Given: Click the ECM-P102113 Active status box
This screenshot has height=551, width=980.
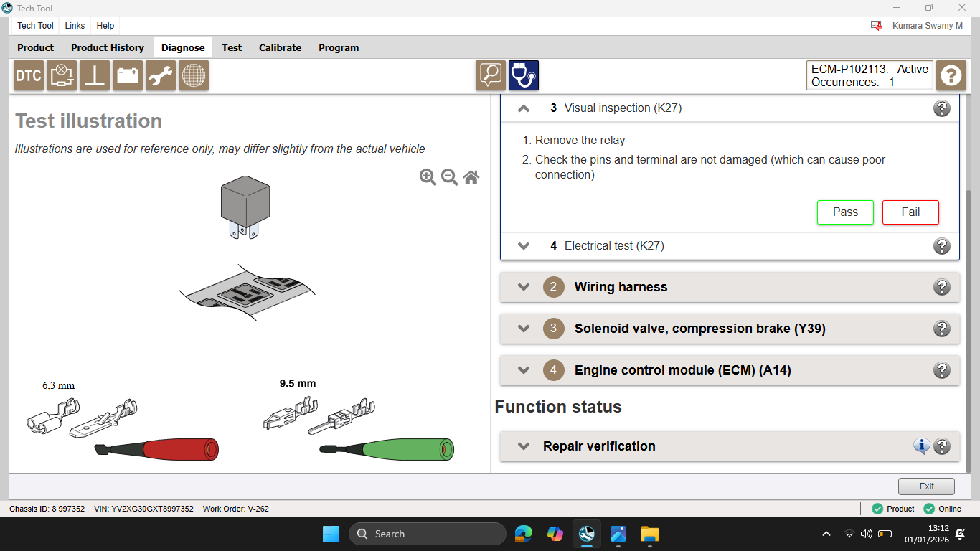Looking at the screenshot, I should point(870,75).
